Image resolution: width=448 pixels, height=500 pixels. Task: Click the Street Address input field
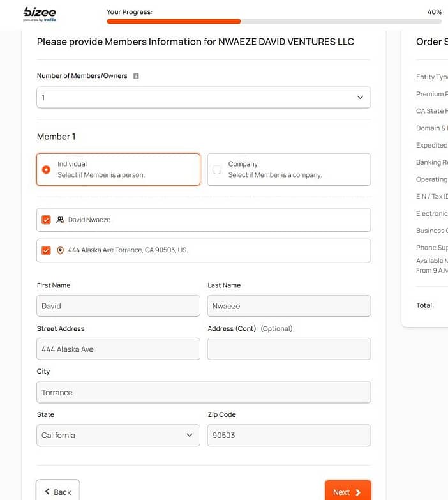(x=118, y=349)
